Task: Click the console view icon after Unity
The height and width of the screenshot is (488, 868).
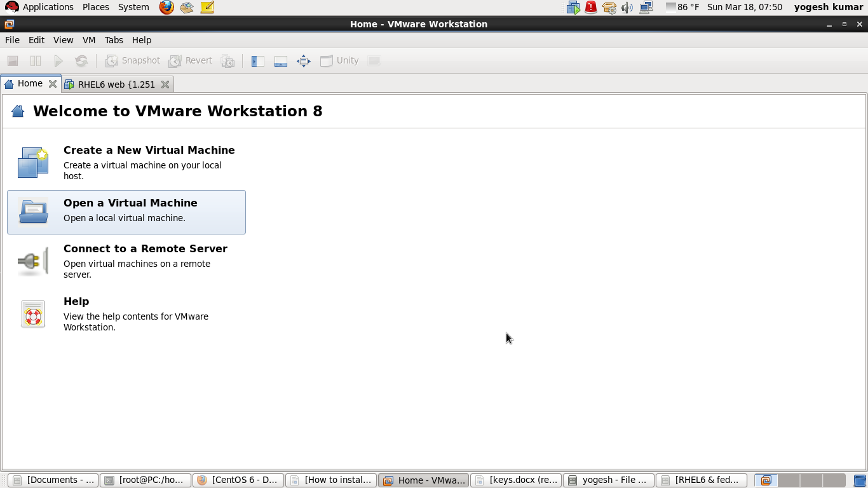Action: pyautogui.click(x=374, y=61)
